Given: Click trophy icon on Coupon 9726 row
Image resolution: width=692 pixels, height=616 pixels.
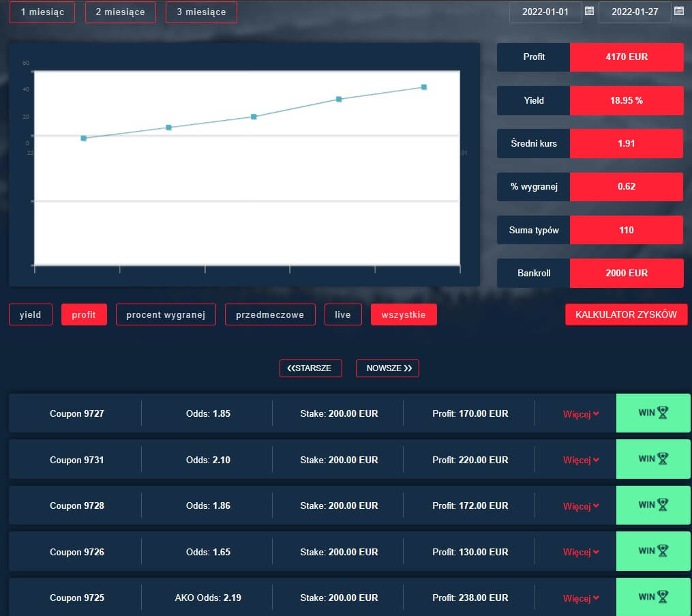Looking at the screenshot, I should [663, 551].
